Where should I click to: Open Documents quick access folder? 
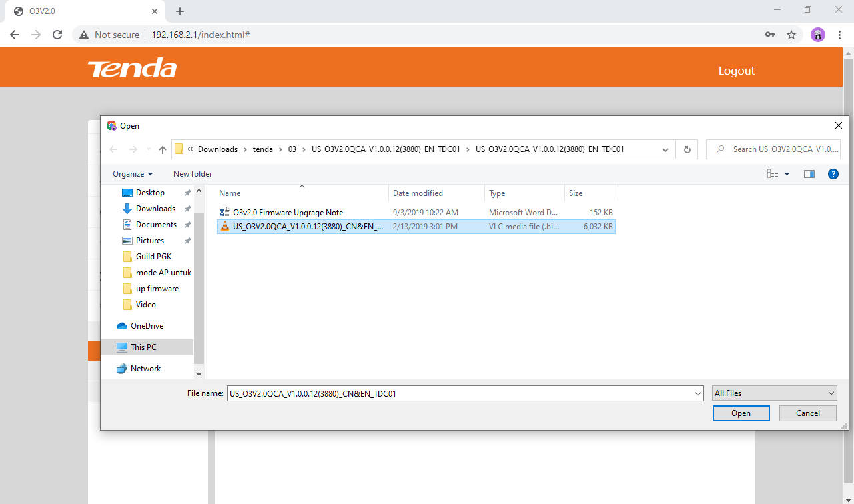156,225
